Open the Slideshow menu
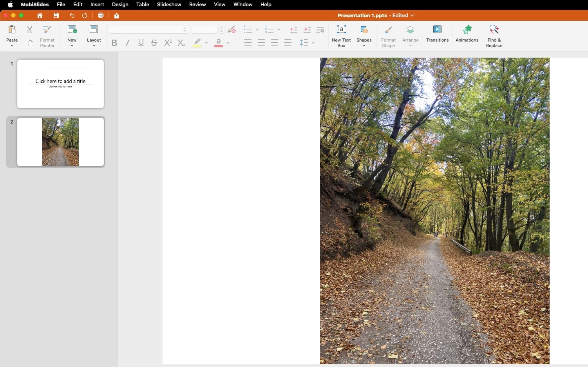 tap(169, 4)
